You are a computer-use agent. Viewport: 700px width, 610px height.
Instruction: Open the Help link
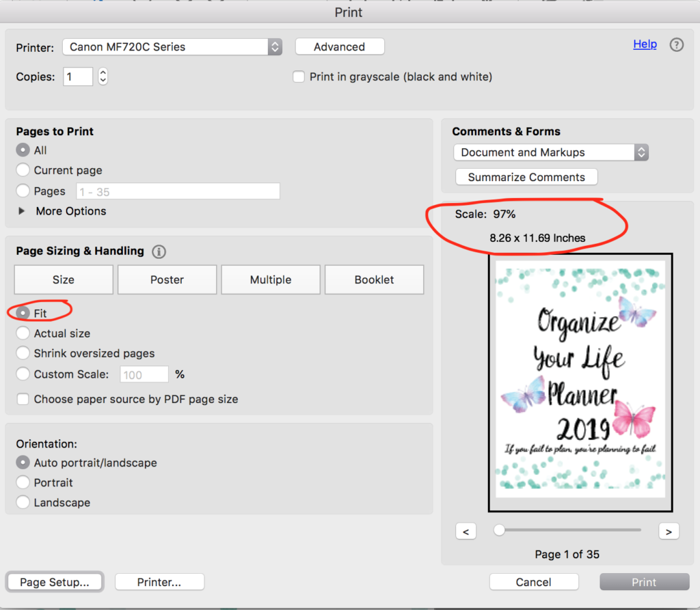(x=645, y=44)
